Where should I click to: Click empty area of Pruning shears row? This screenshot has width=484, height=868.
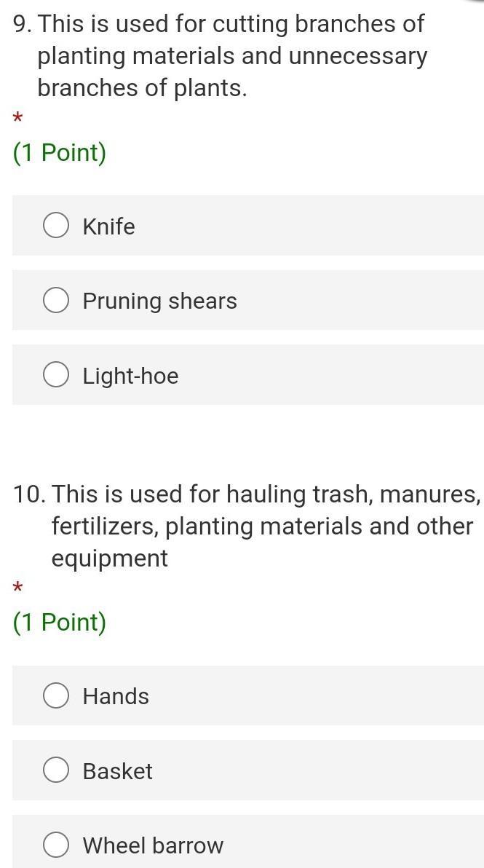(360, 300)
